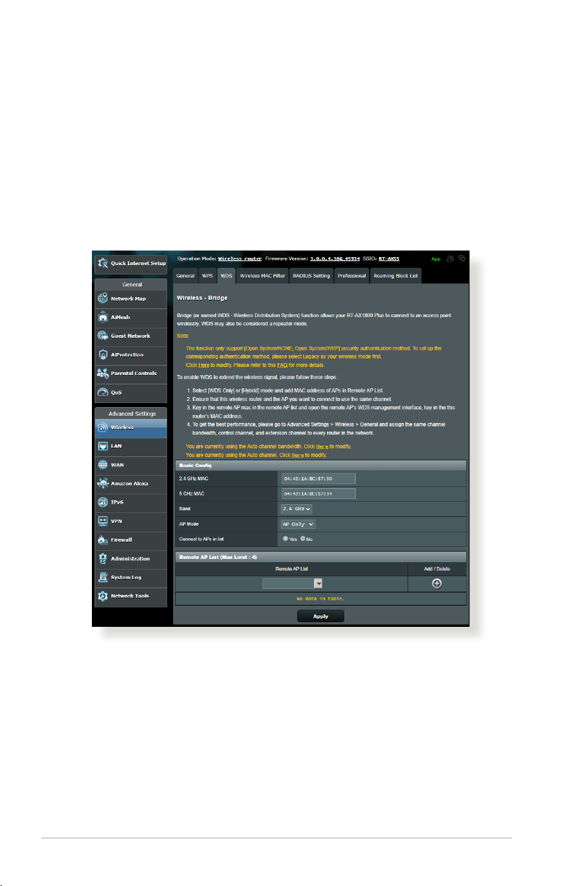
Task: Open Administration page
Action: tap(131, 558)
